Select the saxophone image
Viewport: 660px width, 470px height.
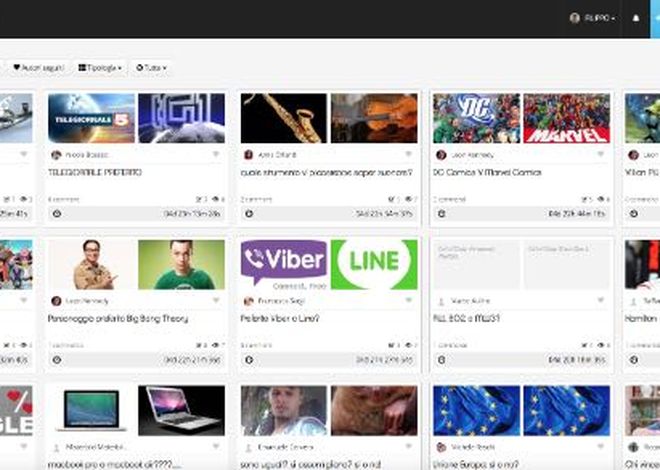click(284, 118)
